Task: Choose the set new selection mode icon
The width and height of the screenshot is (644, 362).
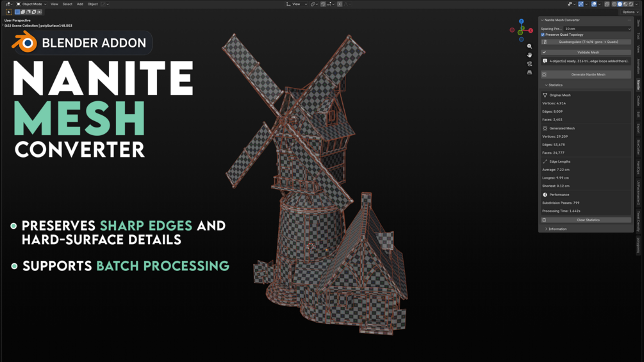Action: (x=17, y=12)
